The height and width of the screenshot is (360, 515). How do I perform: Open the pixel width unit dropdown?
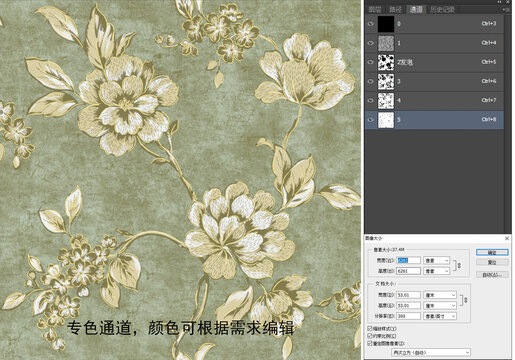[436, 261]
